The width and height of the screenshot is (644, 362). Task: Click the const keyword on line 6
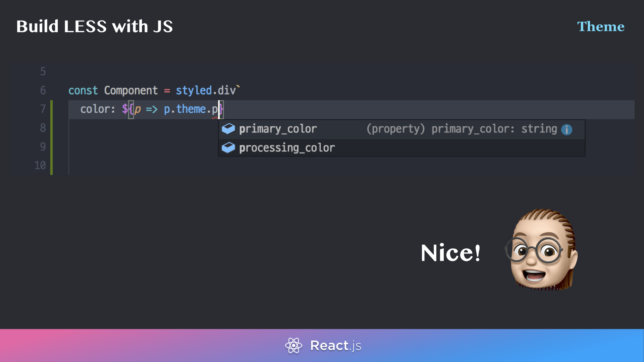pos(83,90)
